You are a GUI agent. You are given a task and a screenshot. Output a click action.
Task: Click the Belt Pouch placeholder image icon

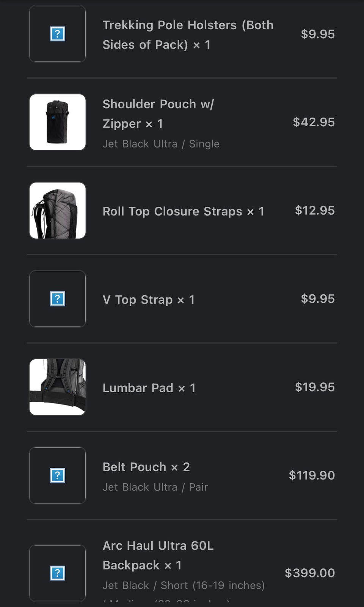(x=58, y=475)
